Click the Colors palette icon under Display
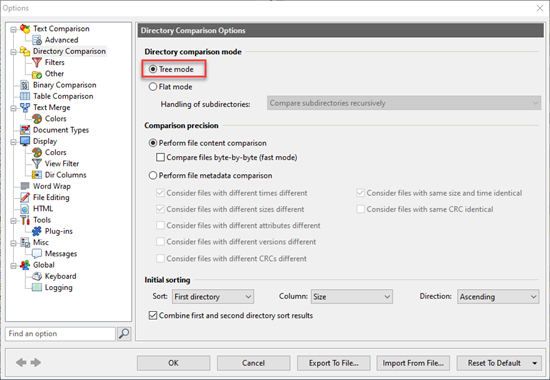 click(37, 152)
